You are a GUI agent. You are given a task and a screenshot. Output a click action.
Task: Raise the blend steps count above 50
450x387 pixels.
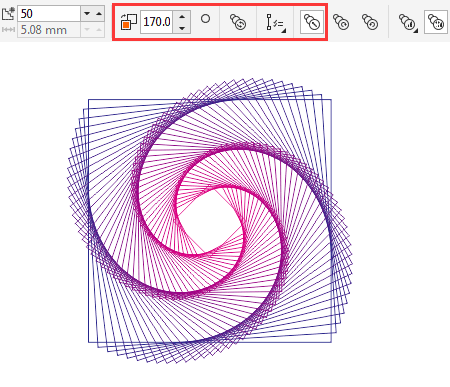[x=99, y=14]
